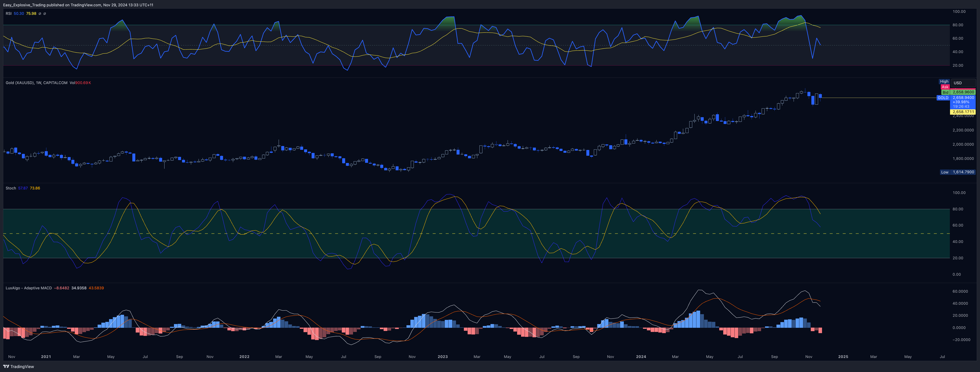Click the High price label

click(x=944, y=82)
